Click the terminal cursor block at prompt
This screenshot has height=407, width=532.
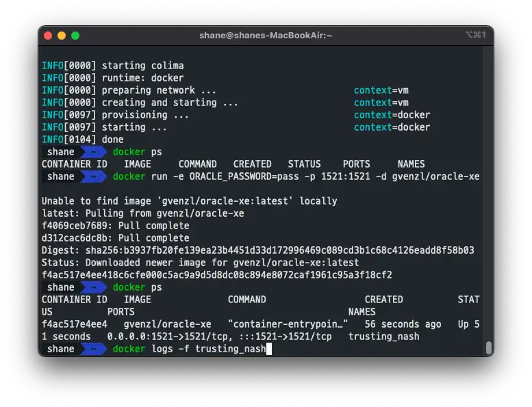click(x=269, y=349)
